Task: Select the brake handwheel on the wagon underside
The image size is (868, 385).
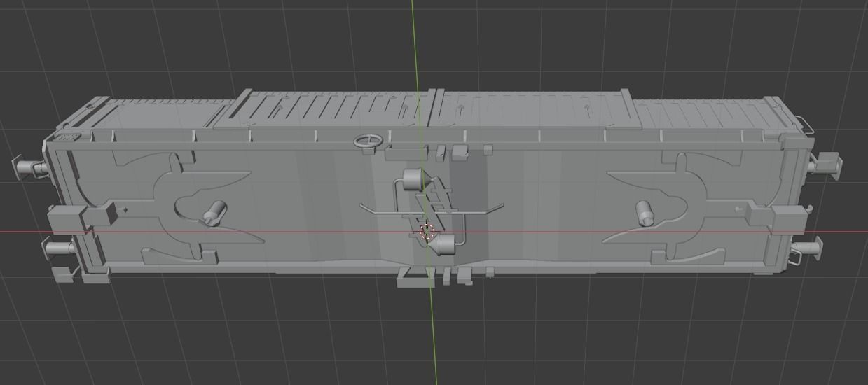Action: coord(368,142)
